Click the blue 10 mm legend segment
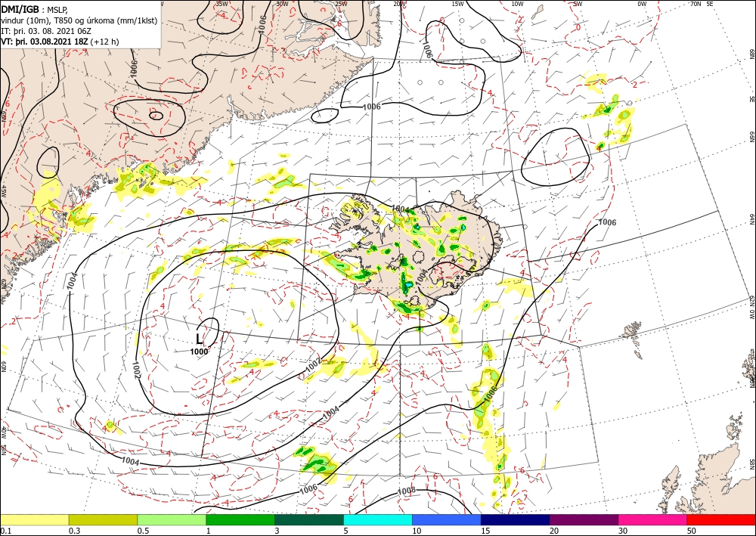The width and height of the screenshot is (756, 536). click(x=447, y=519)
